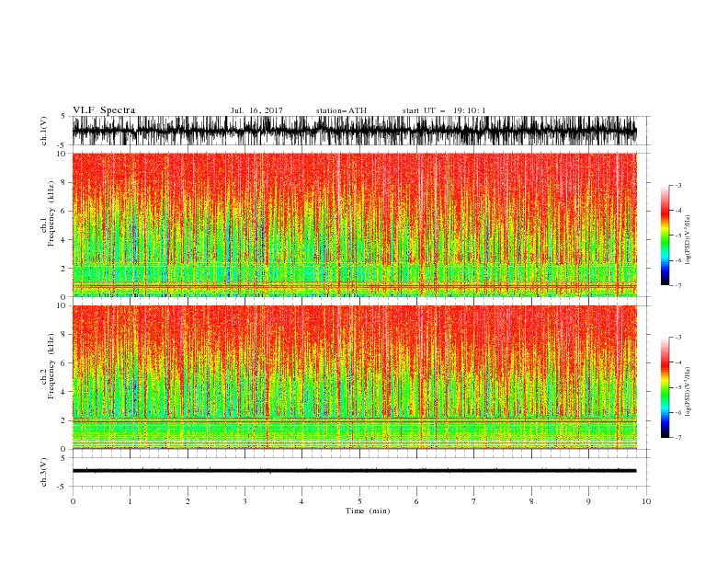This screenshot has width=728, height=563.
Task: Click the ch.2 spectrogram color bar
Action: (665, 387)
